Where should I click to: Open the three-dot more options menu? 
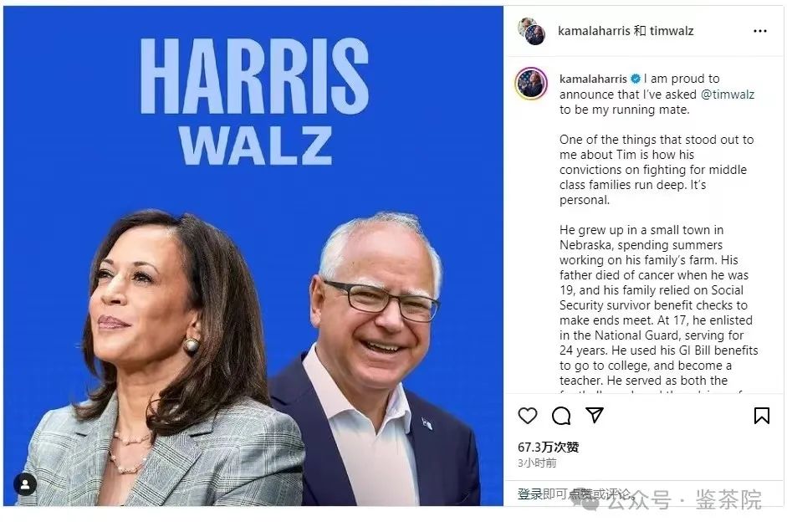[x=760, y=31]
